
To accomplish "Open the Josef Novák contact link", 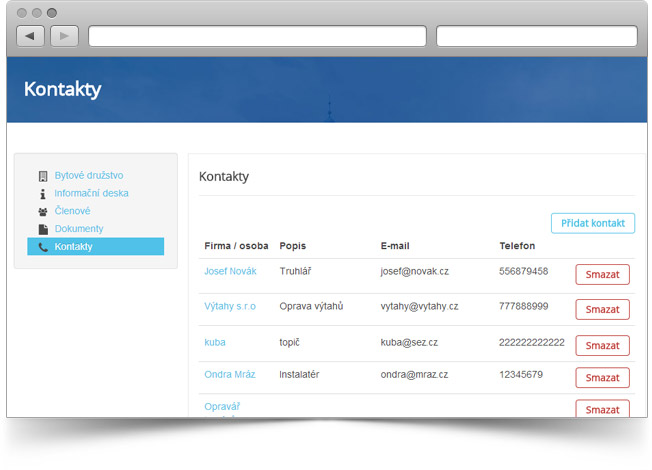I will click(x=230, y=272).
